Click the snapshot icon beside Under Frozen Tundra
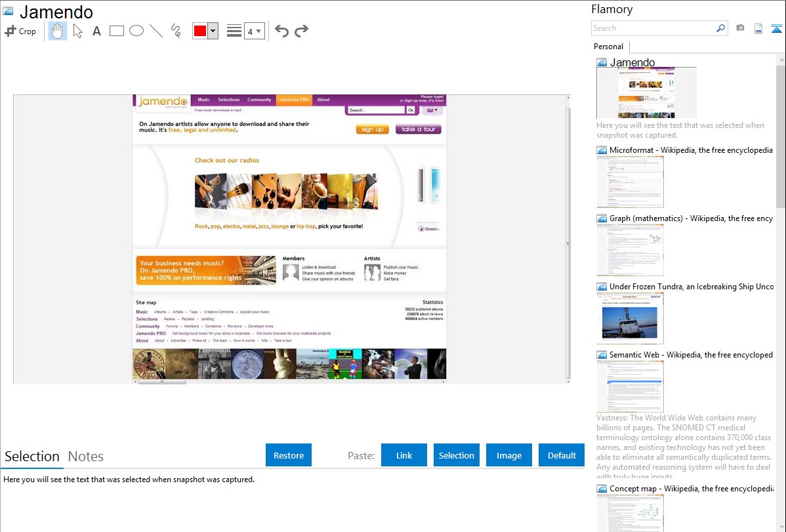 602,286
